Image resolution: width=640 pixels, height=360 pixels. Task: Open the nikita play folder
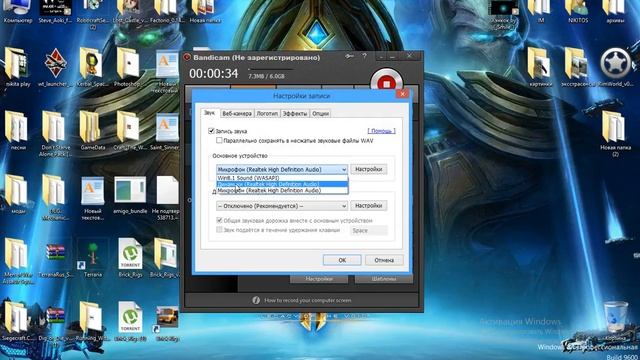pos(17,67)
